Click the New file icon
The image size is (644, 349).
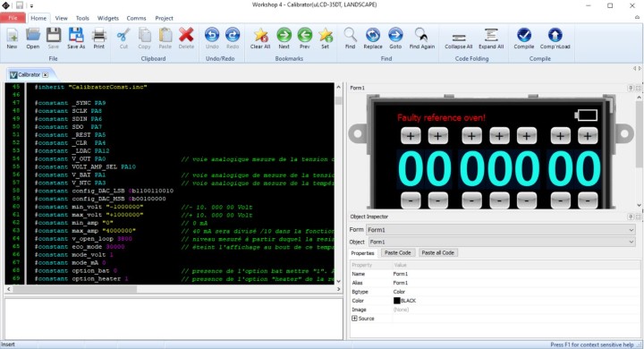point(12,38)
